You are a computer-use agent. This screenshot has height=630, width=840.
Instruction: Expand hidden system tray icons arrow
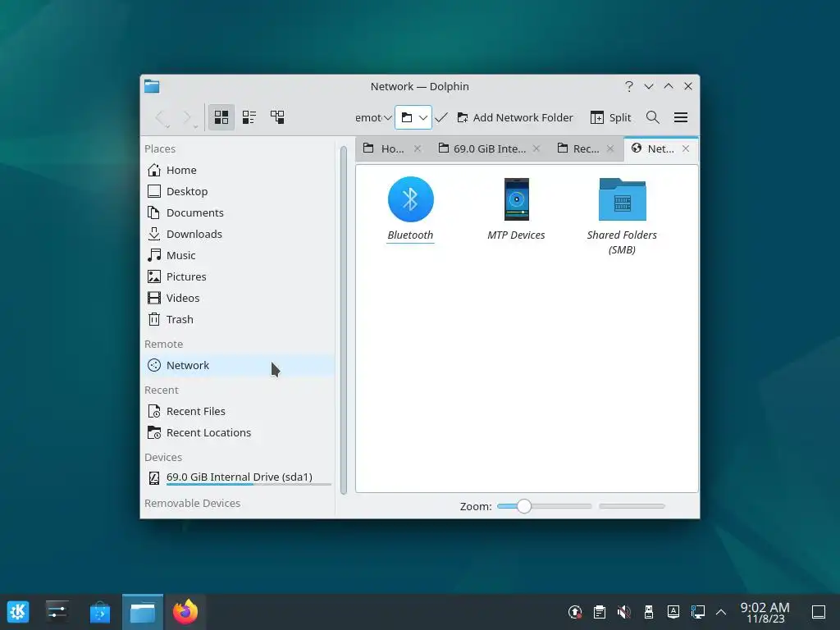tap(721, 612)
